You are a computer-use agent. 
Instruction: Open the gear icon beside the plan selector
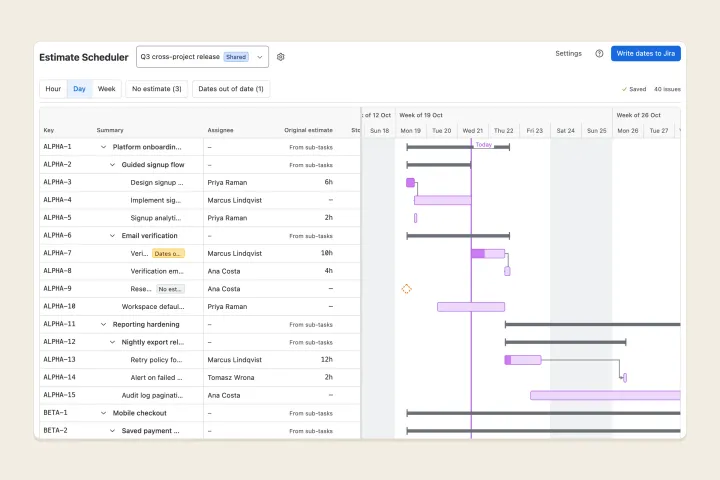tap(281, 57)
